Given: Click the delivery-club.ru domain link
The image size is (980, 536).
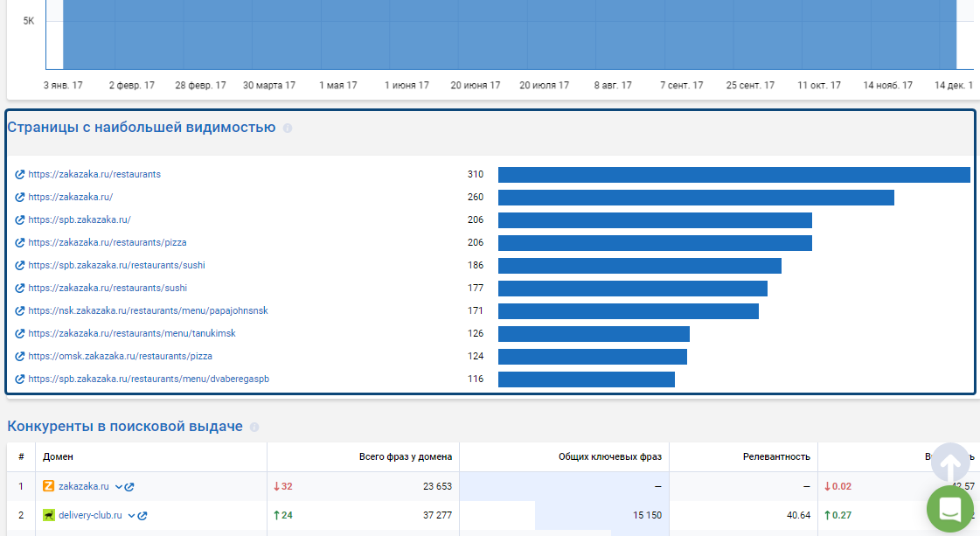Looking at the screenshot, I should [x=90, y=515].
